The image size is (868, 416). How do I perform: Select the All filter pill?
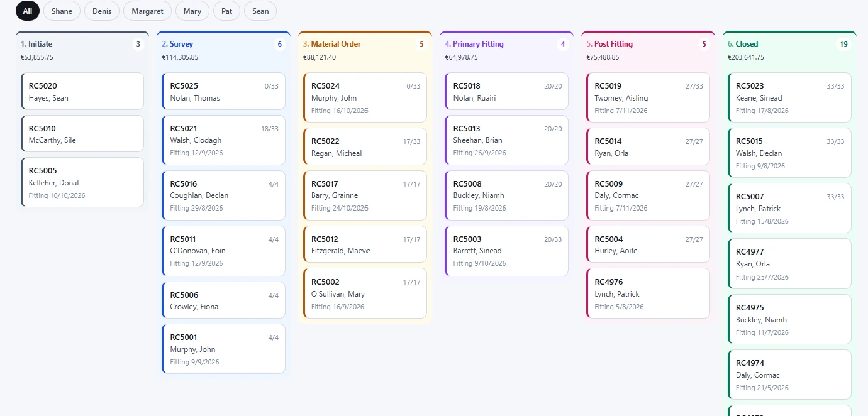pos(28,11)
